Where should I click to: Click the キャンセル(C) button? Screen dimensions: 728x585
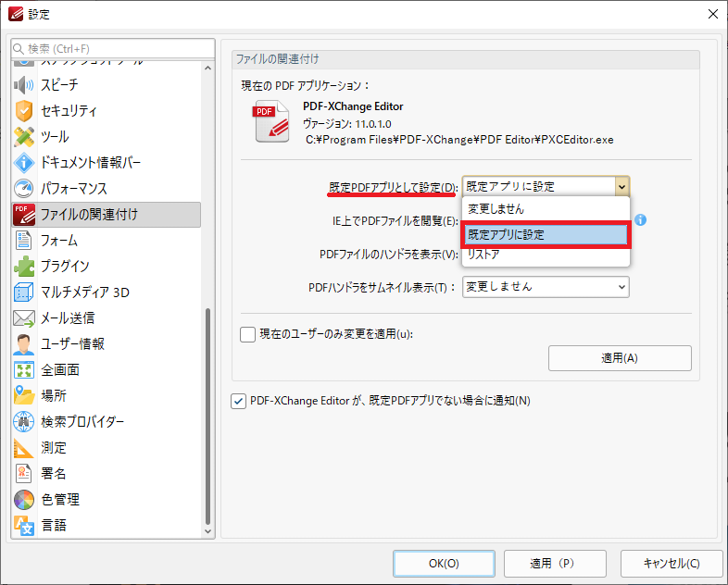click(x=672, y=564)
